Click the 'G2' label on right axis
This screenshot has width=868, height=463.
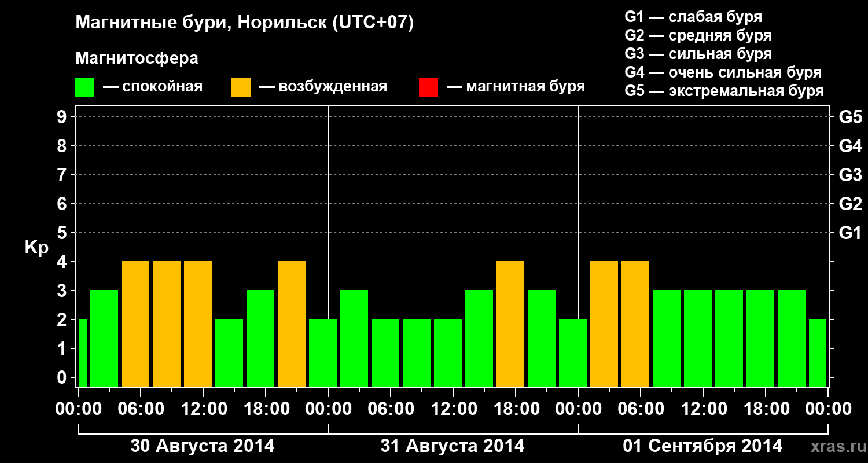[x=850, y=204]
